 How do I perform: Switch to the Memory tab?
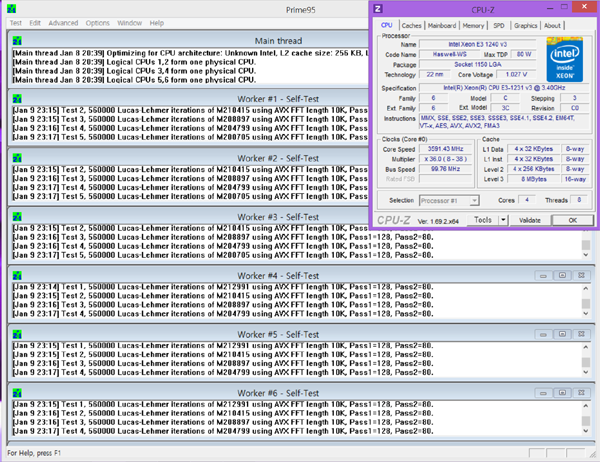473,26
